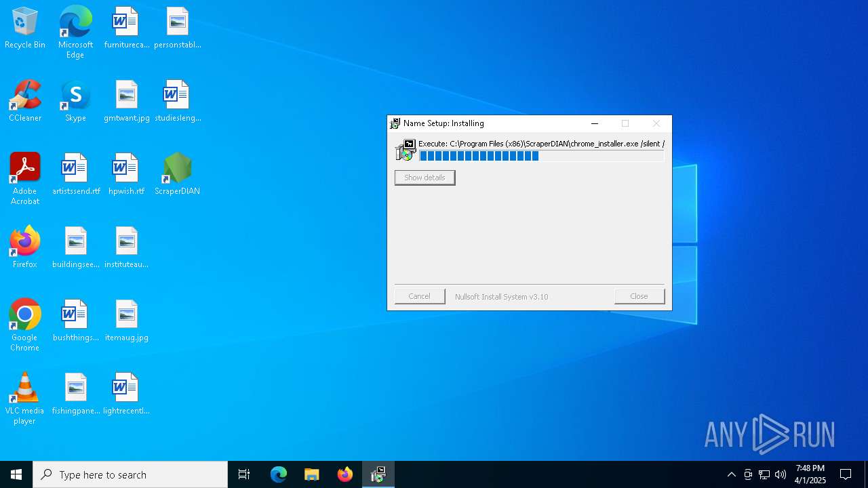Viewport: 868px width, 488px height.
Task: Click the Show details button
Action: pyautogui.click(x=425, y=178)
